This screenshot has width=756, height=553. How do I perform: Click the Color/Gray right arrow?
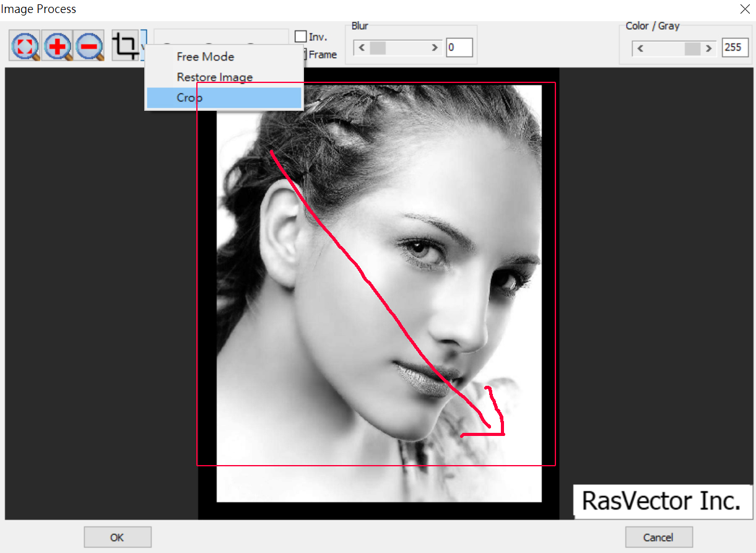pyautogui.click(x=710, y=48)
